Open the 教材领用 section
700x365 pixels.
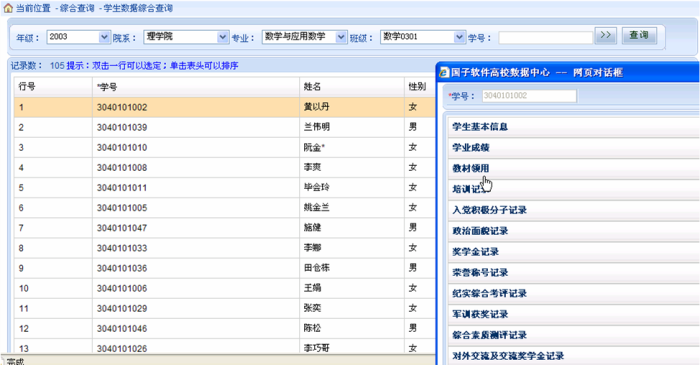[574, 168]
